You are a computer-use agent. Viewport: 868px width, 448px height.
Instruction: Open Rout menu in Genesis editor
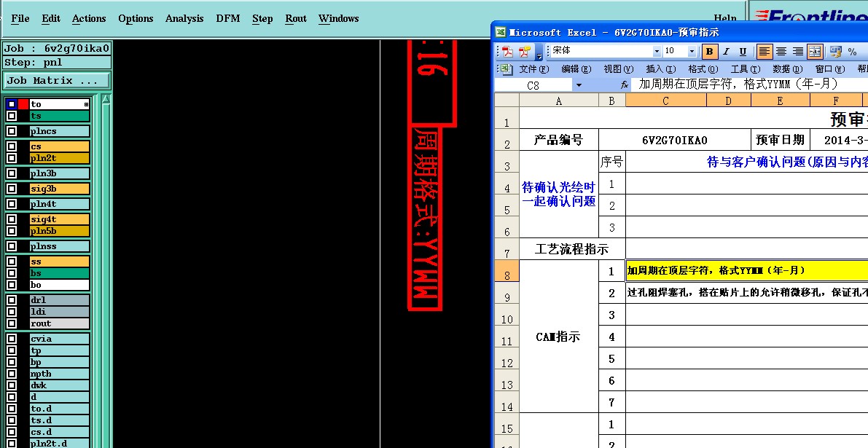point(296,18)
